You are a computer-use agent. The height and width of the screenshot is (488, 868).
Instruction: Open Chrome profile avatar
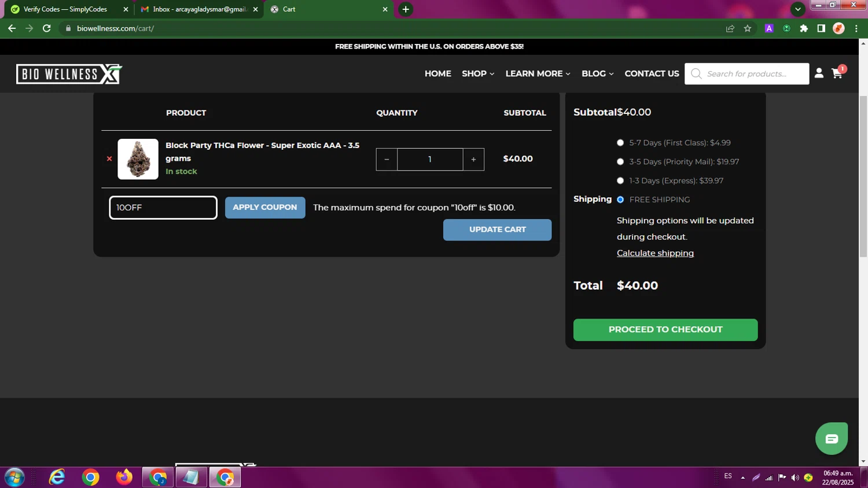(x=838, y=28)
